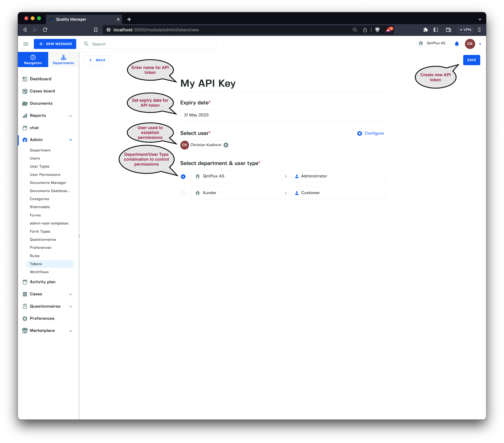Select the QmPlus AS Administrator radio button
Screen dimensions: 504x443
183,177
